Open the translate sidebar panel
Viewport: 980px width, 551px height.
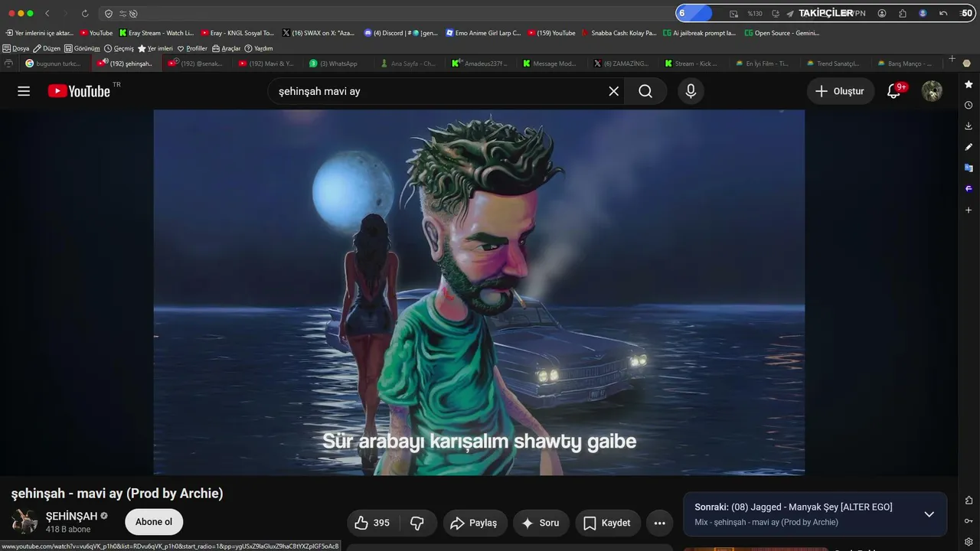coord(969,168)
